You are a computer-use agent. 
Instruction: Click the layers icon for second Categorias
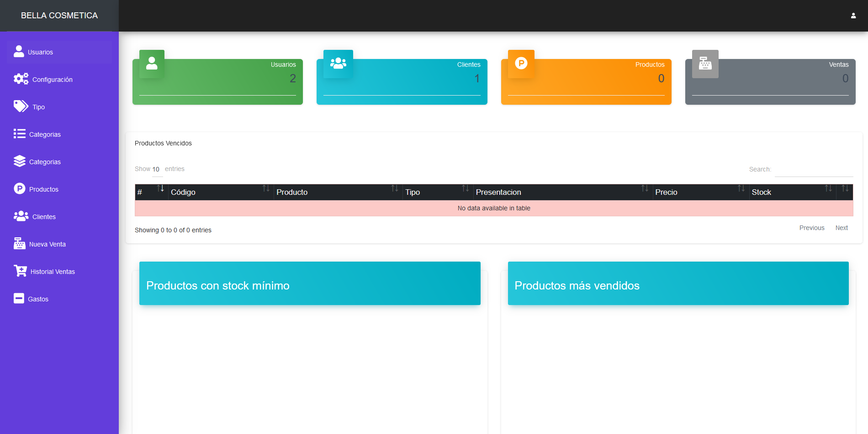pos(19,161)
